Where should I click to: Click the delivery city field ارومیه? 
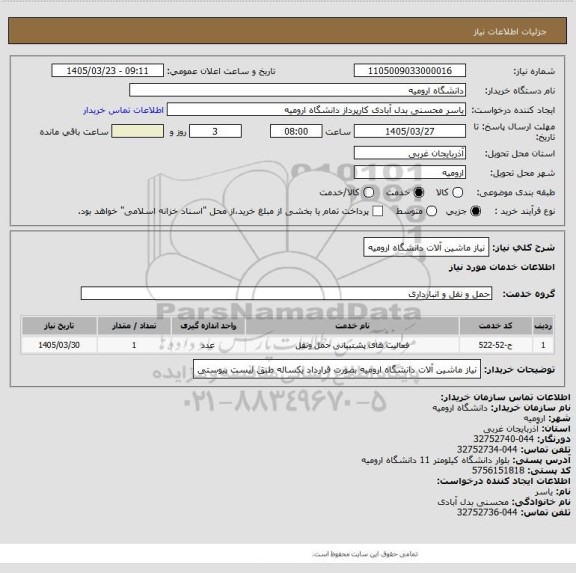coord(410,173)
